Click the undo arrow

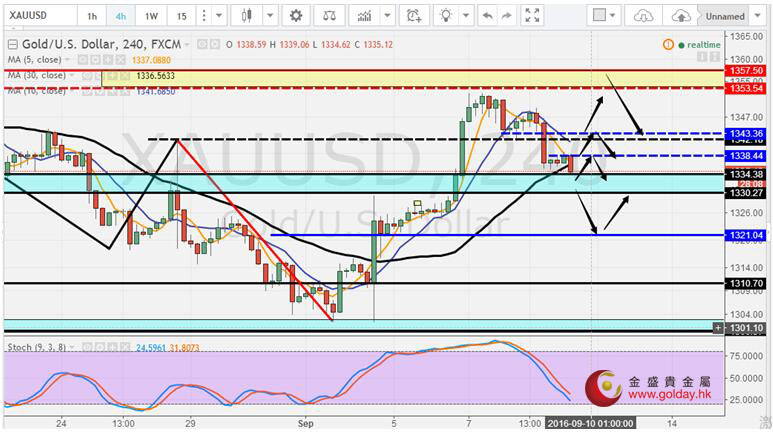(487, 16)
